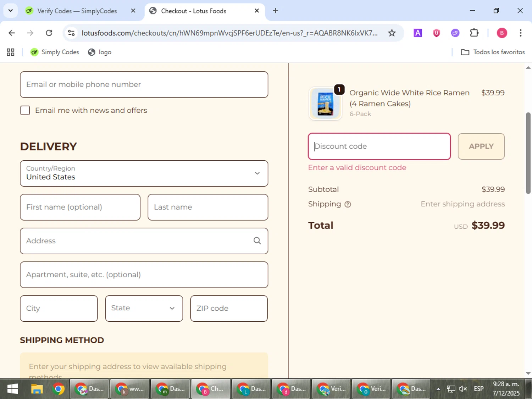Focus the Email or mobile phone number field
Screen dimensions: 532x399
coord(144,84)
